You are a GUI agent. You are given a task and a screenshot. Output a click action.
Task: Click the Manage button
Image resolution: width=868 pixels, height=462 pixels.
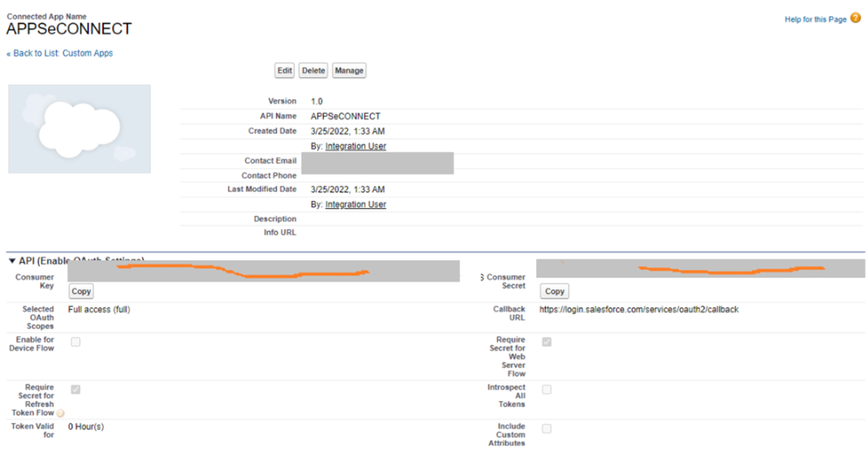point(349,70)
